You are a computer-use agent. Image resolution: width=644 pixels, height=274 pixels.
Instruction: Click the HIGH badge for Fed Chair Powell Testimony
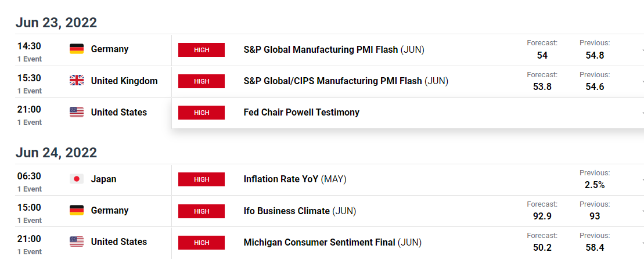pyautogui.click(x=202, y=113)
